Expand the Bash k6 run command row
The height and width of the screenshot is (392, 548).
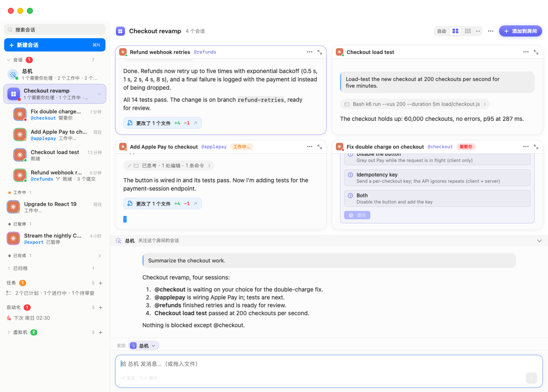415,104
